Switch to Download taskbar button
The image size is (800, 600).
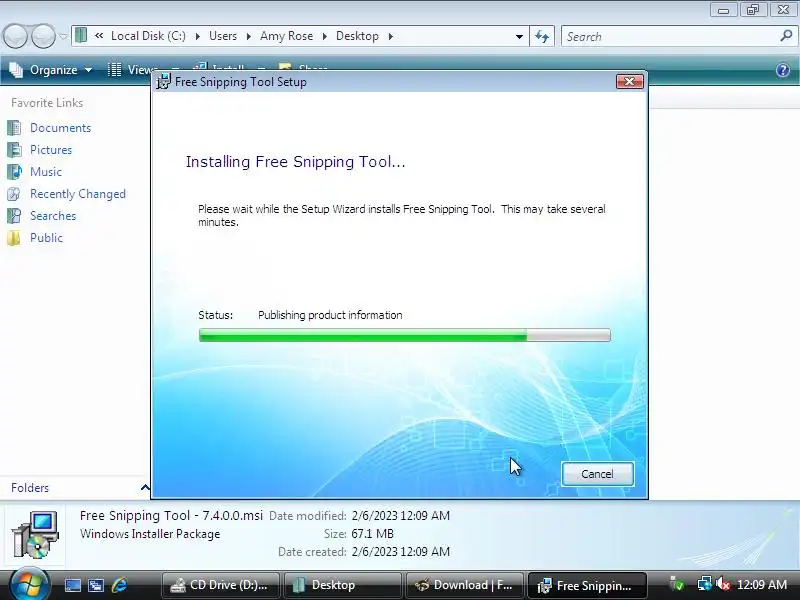(x=464, y=585)
